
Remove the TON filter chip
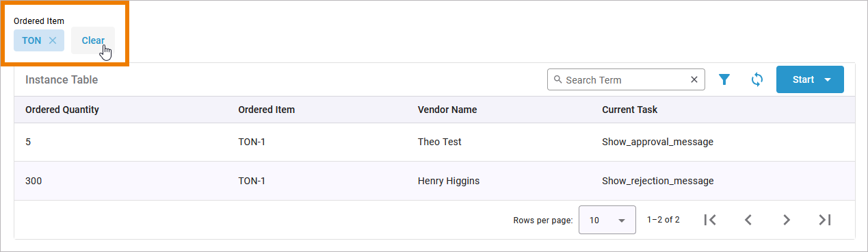pyautogui.click(x=53, y=40)
